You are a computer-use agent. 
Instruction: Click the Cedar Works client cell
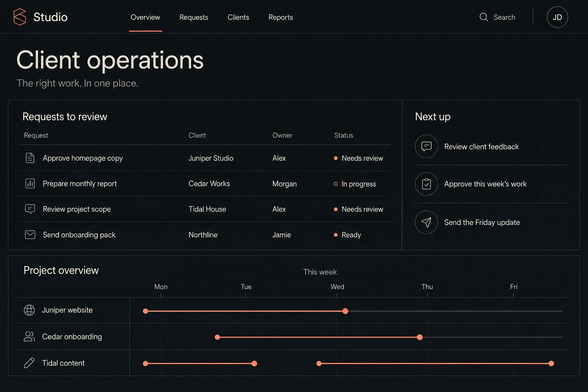(x=209, y=184)
